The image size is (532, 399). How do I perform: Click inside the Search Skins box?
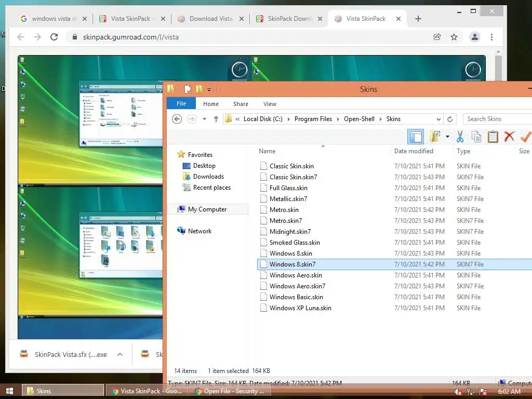tap(497, 119)
